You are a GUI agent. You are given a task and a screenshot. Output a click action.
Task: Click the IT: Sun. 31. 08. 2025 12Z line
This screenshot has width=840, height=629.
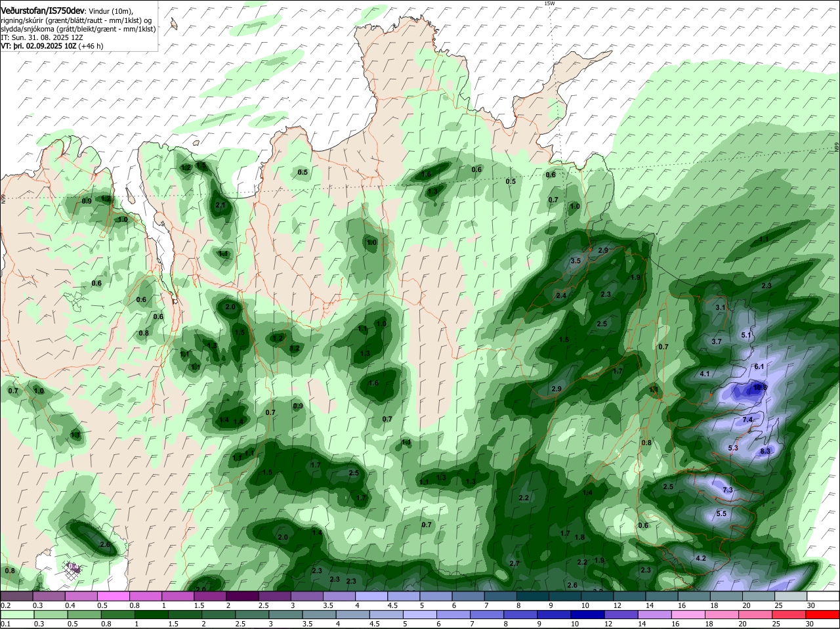click(x=42, y=38)
